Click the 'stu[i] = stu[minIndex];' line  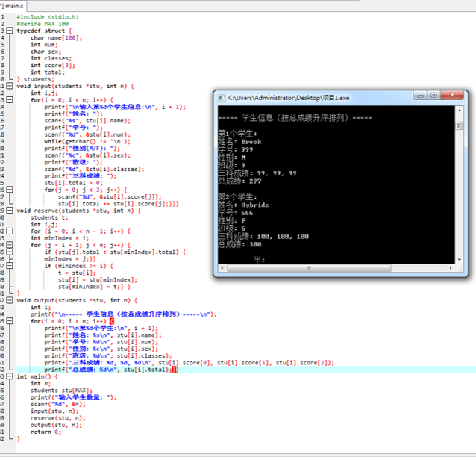[x=98, y=280]
